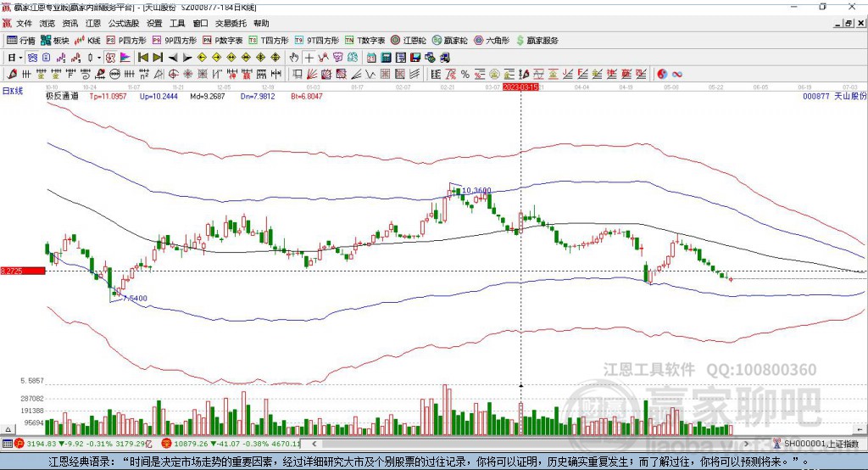Select the red pencil drawing tool
The image size is (868, 470).
12,74
